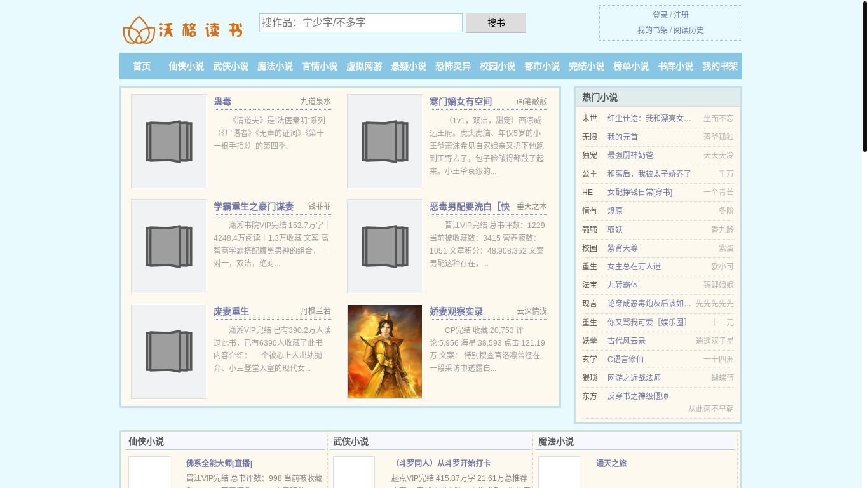Select 我的书架 in navigation bar

(720, 66)
